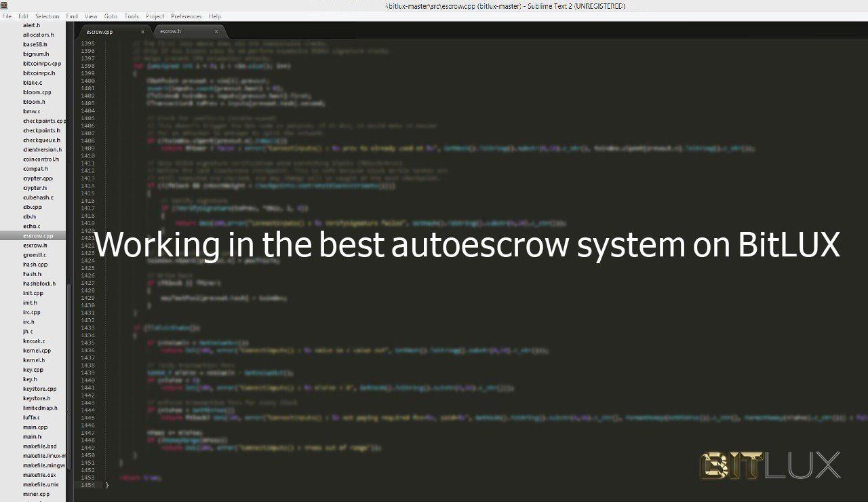Select escrow.h in the sidebar file list

35,245
